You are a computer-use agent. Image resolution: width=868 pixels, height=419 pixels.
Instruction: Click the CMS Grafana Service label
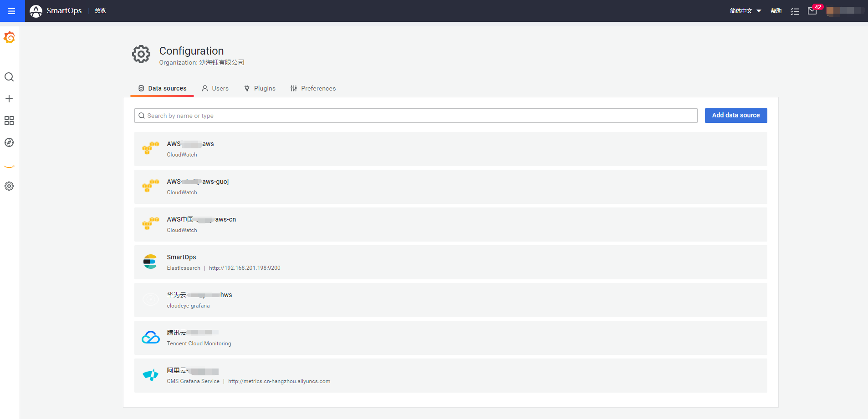click(193, 381)
